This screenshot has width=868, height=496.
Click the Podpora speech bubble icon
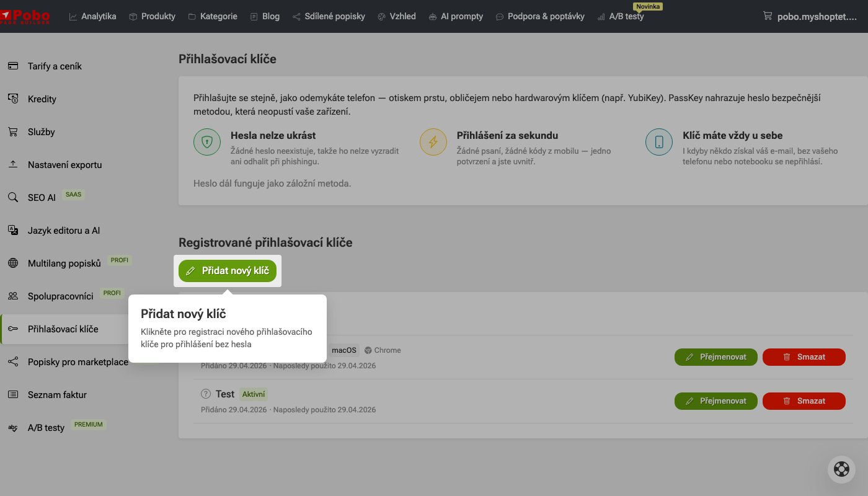500,17
